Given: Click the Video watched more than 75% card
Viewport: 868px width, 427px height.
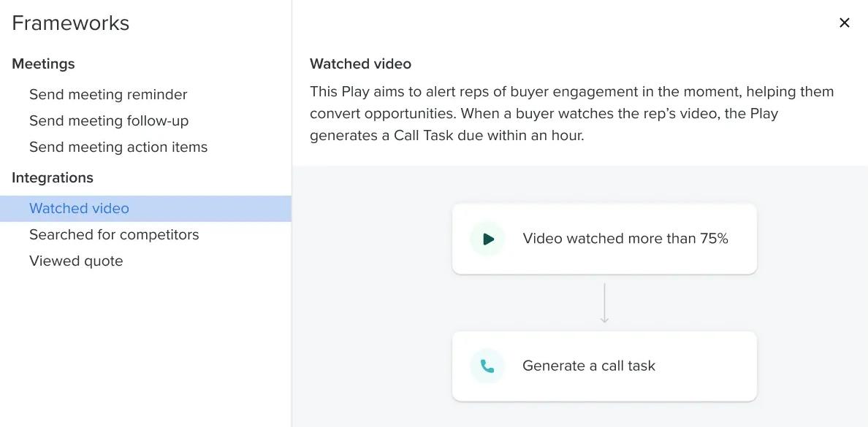Looking at the screenshot, I should (604, 239).
